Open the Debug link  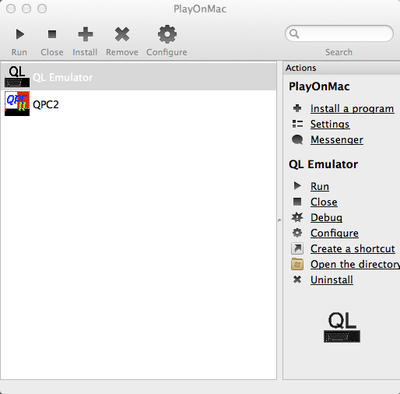[326, 218]
